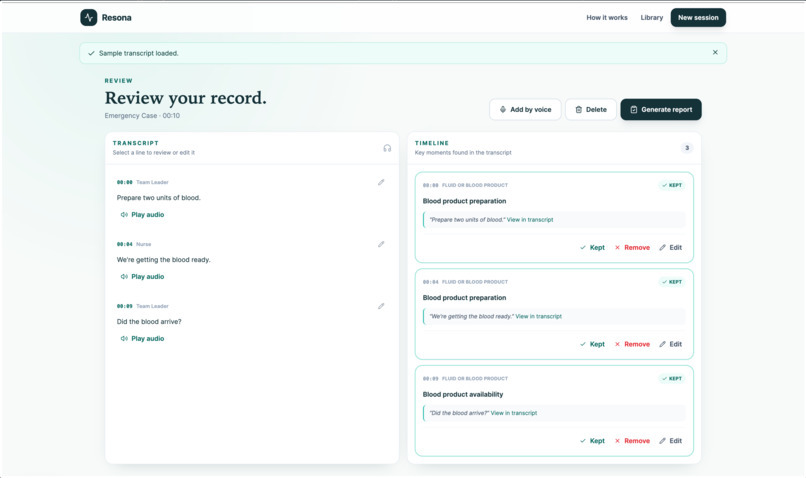This screenshot has height=478, width=806.
Task: Remove the 00:04 Blood product preparation card
Action: [x=632, y=344]
